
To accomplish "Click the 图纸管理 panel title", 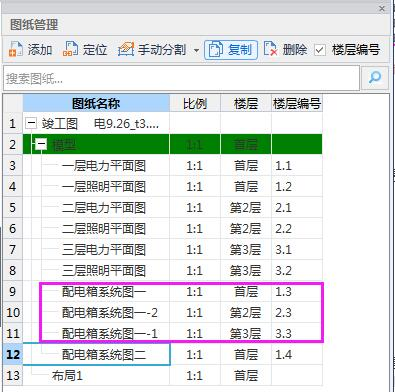I will click(34, 25).
